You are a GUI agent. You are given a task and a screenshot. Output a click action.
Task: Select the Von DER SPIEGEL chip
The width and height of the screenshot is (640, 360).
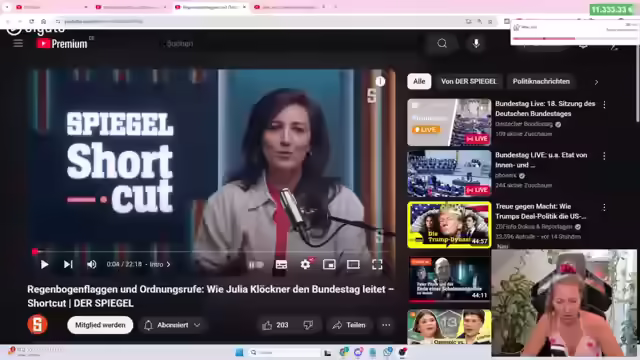pos(469,82)
